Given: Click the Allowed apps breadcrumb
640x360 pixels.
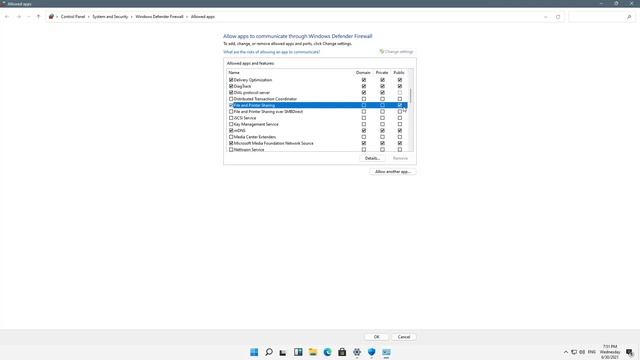Looking at the screenshot, I should coord(203,17).
